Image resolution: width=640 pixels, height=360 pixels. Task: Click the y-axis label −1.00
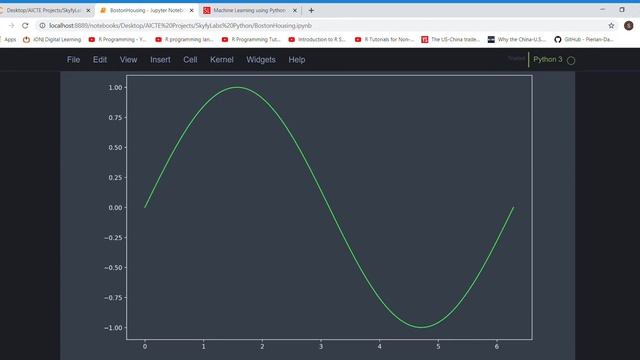[113, 328]
